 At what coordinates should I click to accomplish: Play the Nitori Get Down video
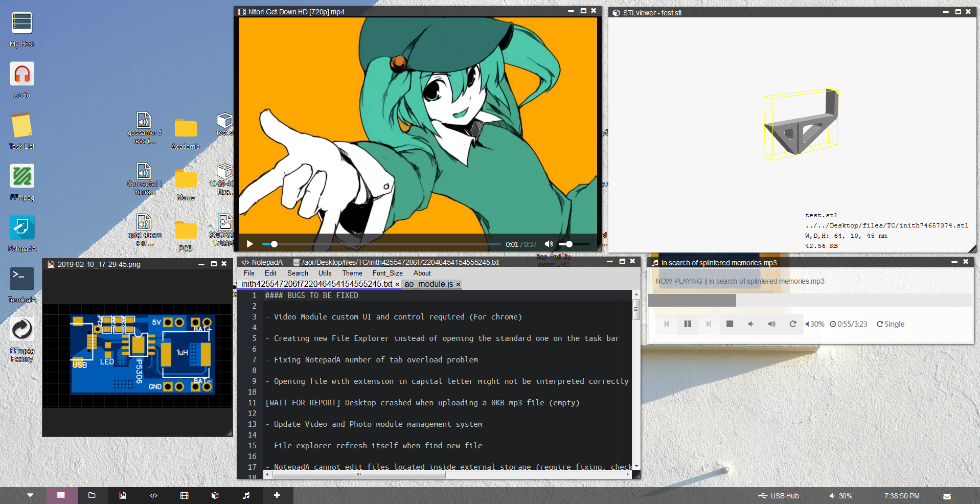click(x=250, y=244)
